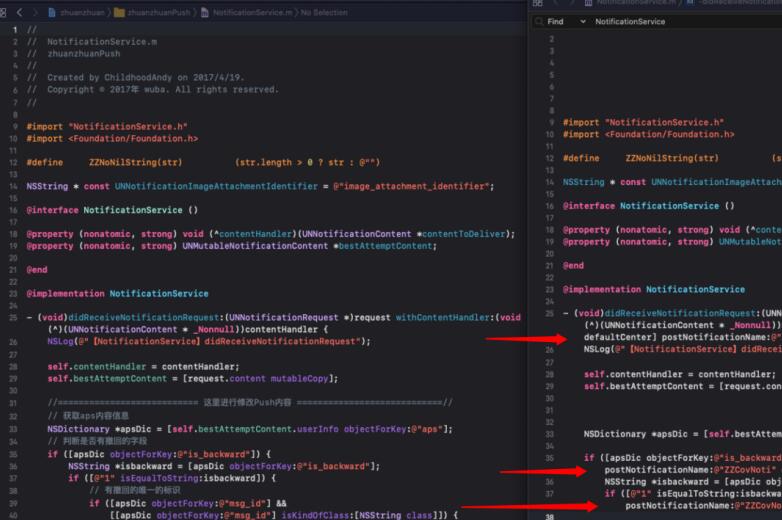This screenshot has width=782, height=520.
Task: Click line number 35 in right editor gutter
Action: tap(550, 458)
